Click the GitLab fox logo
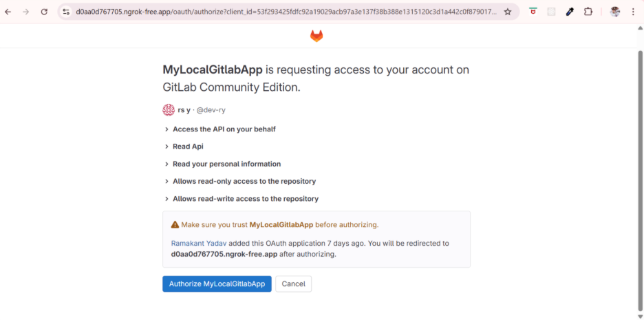The height and width of the screenshot is (320, 644). [316, 36]
